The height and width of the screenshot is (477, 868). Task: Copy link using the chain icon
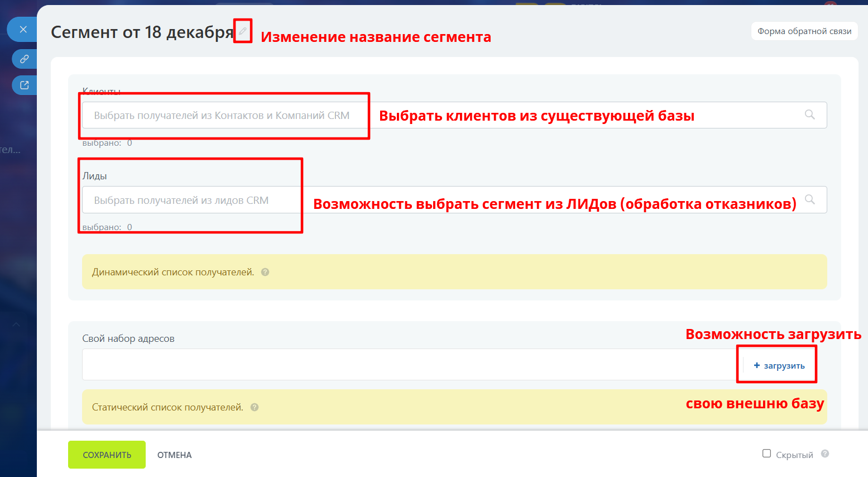pos(25,59)
